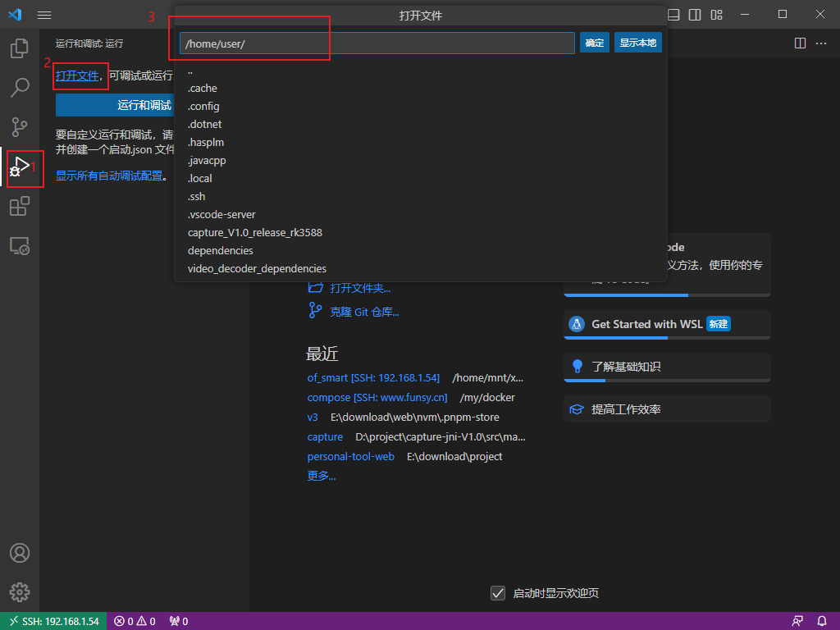The height and width of the screenshot is (630, 840).
Task: Select the .local folder entry
Action: coord(421,178)
